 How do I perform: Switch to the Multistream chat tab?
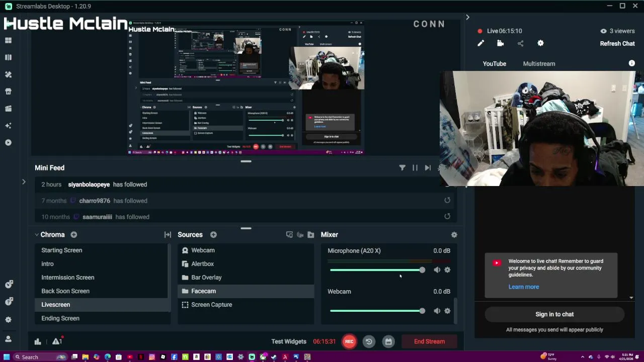coord(539,64)
